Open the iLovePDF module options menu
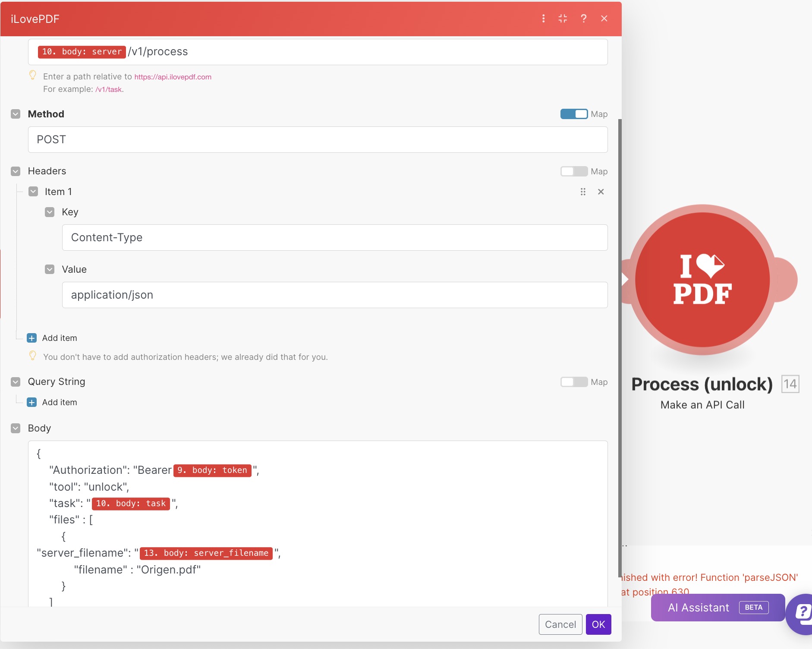Screen dimensions: 812x649 (x=543, y=19)
